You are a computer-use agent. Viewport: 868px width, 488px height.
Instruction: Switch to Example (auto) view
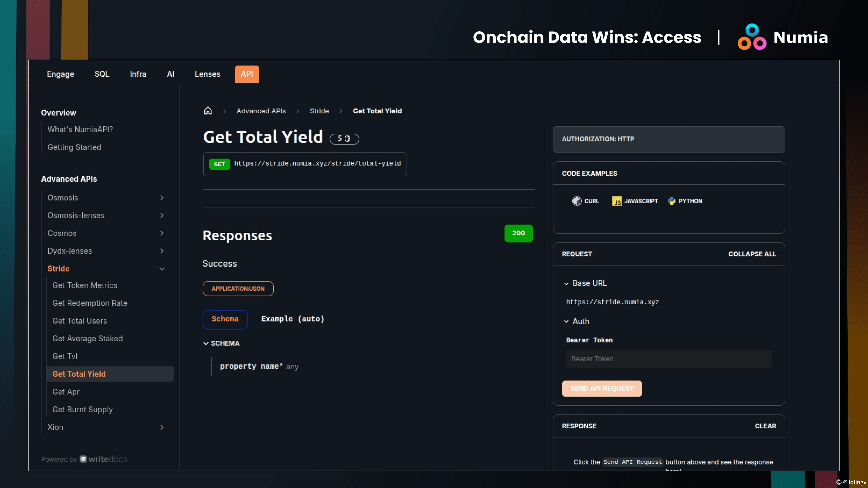292,319
